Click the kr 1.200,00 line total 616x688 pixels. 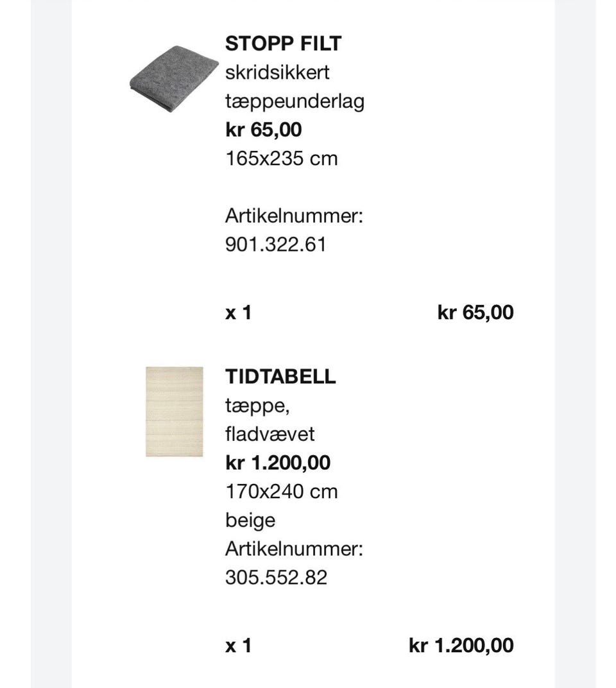[461, 646]
